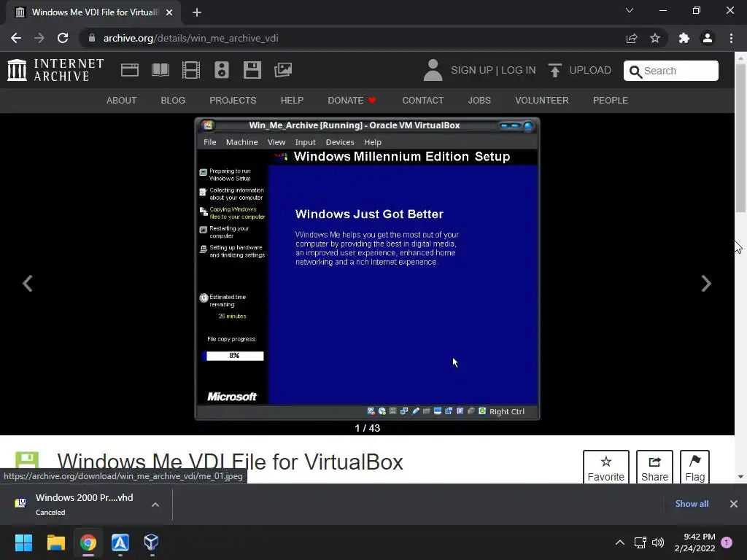Open the Audio speaker icon

pos(222,70)
